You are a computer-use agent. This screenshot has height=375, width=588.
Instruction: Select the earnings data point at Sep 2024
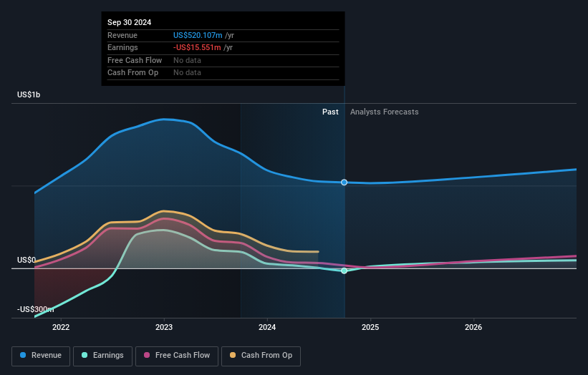click(x=344, y=271)
